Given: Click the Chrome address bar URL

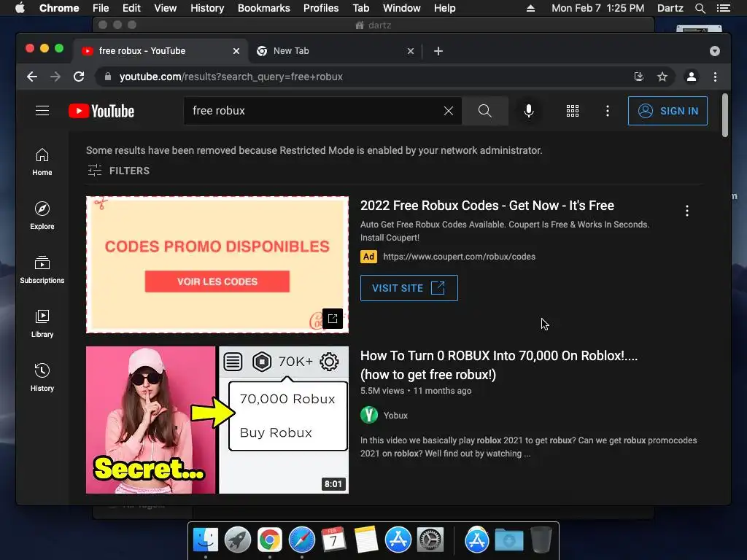Looking at the screenshot, I should (231, 77).
